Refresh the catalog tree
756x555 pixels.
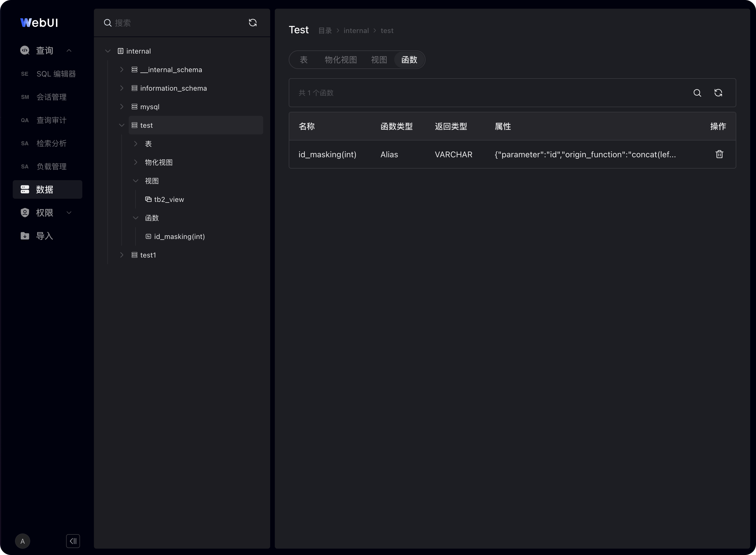click(253, 23)
